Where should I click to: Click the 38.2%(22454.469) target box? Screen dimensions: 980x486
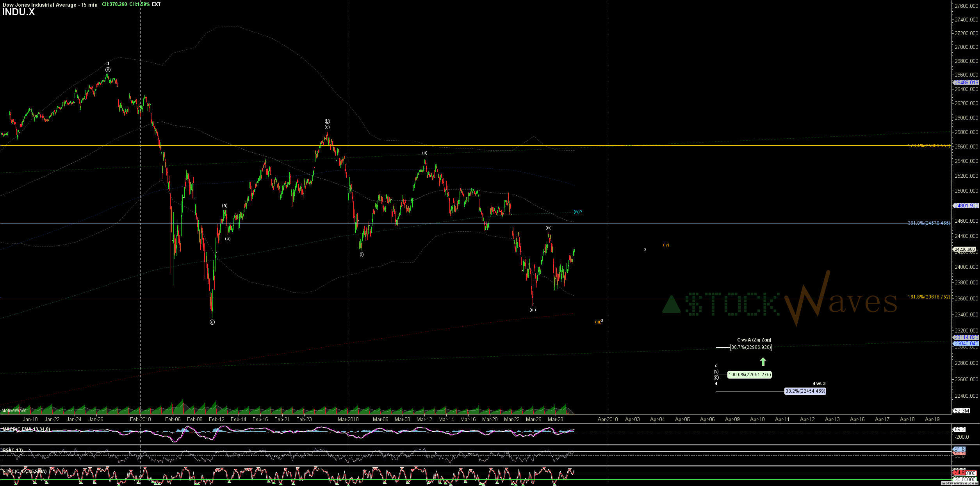click(x=805, y=391)
